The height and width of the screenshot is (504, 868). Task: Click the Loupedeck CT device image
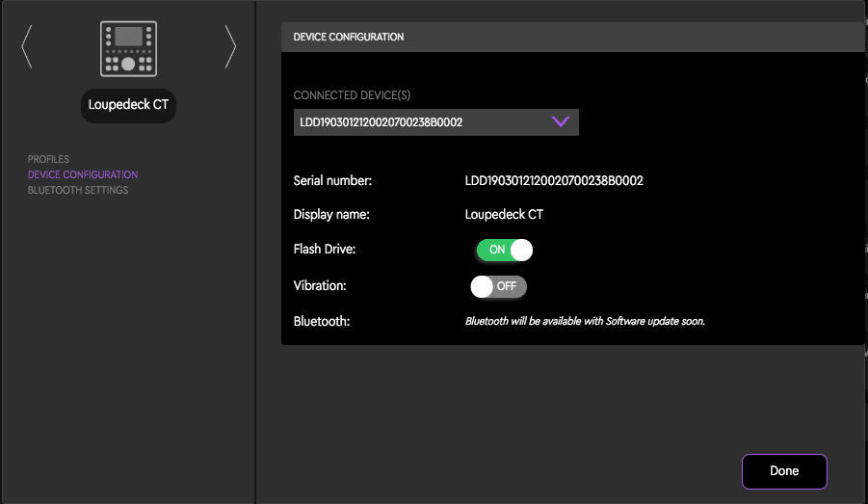128,49
